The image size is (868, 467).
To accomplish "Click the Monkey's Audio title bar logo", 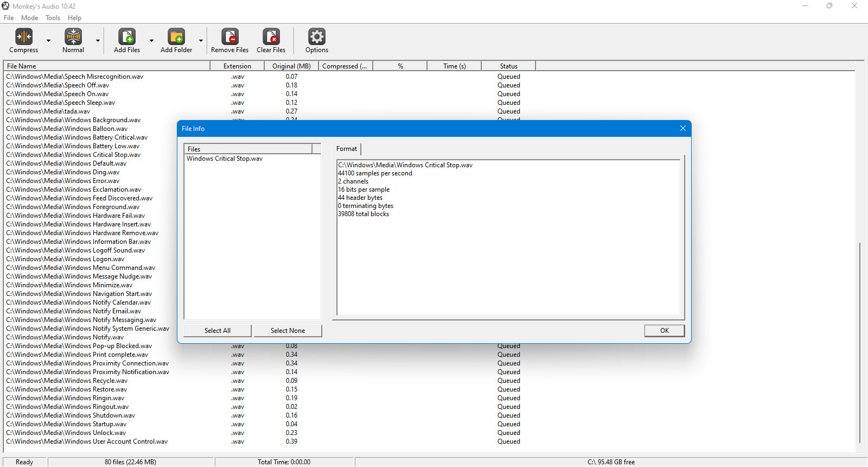I will (5, 6).
